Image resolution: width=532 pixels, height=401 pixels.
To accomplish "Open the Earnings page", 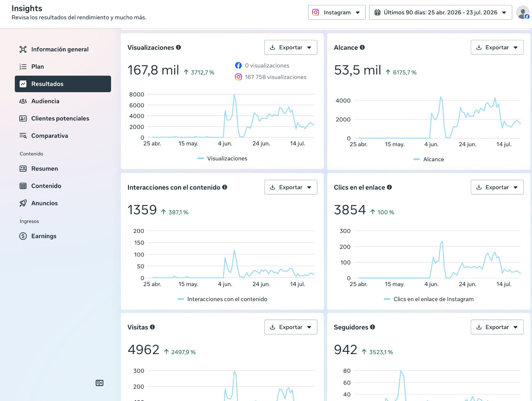I will click(x=63, y=236).
